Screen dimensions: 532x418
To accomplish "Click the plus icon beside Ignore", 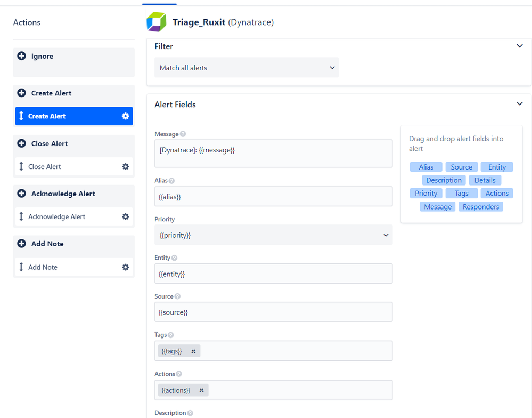I will [x=21, y=56].
